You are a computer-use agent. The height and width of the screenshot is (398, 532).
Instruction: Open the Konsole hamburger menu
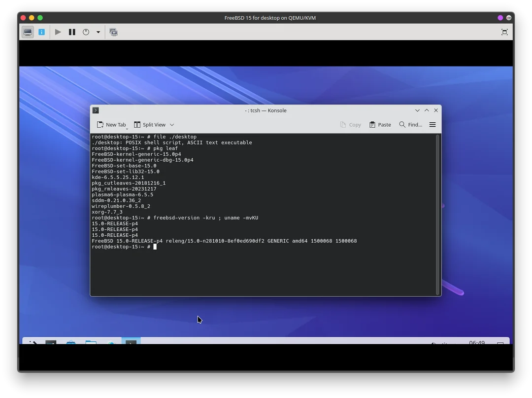coord(432,125)
